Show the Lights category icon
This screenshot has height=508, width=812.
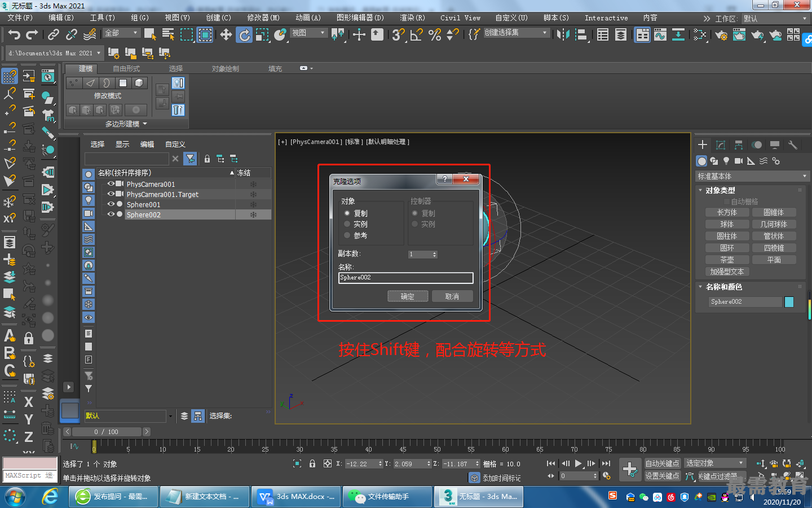click(x=726, y=161)
